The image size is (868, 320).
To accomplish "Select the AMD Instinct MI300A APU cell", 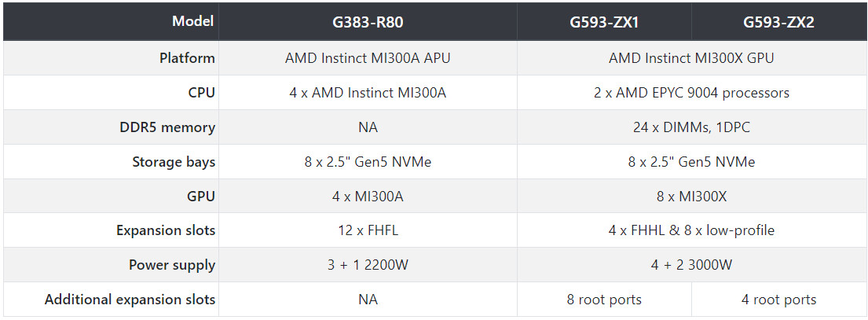I will (368, 58).
